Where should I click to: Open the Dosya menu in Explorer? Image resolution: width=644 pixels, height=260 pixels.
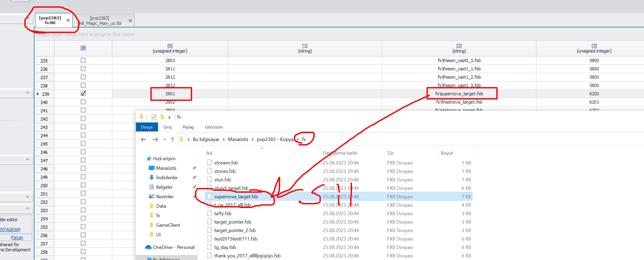click(147, 127)
